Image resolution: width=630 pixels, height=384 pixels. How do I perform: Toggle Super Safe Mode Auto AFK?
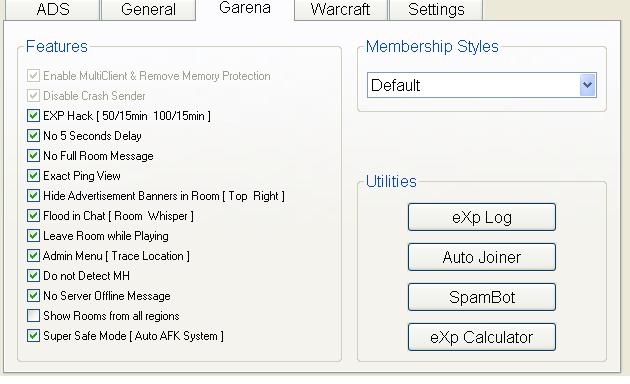[x=33, y=336]
